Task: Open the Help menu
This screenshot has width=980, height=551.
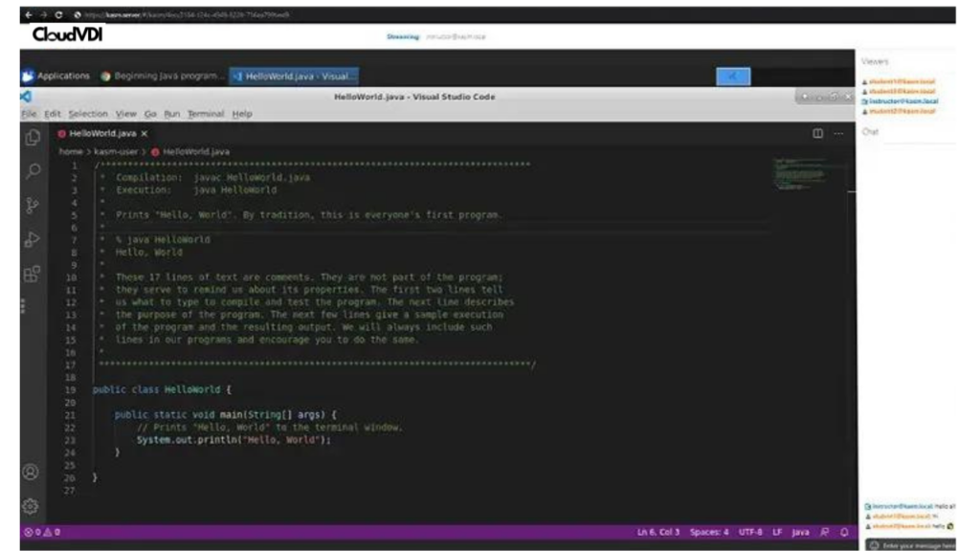Action: click(242, 114)
